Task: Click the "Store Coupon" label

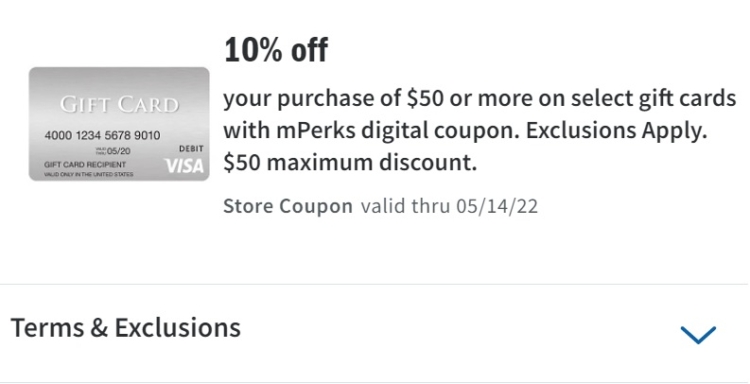Action: point(288,206)
